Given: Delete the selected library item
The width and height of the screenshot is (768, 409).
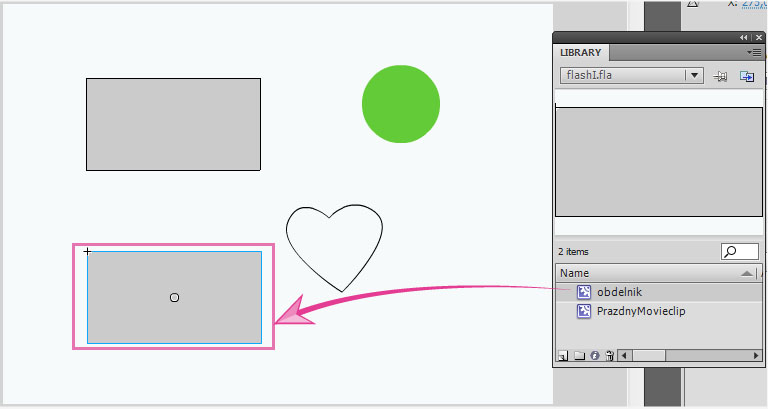Looking at the screenshot, I should 609,355.
